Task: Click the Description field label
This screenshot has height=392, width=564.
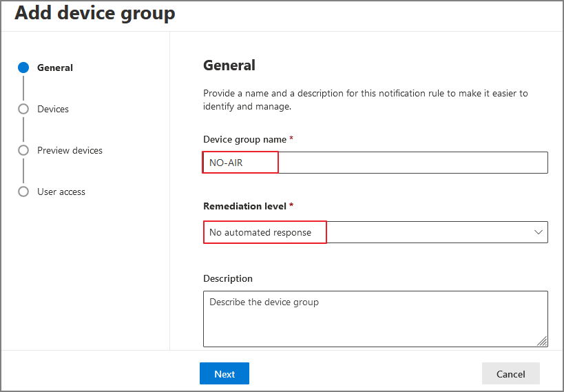Action: pyautogui.click(x=228, y=278)
